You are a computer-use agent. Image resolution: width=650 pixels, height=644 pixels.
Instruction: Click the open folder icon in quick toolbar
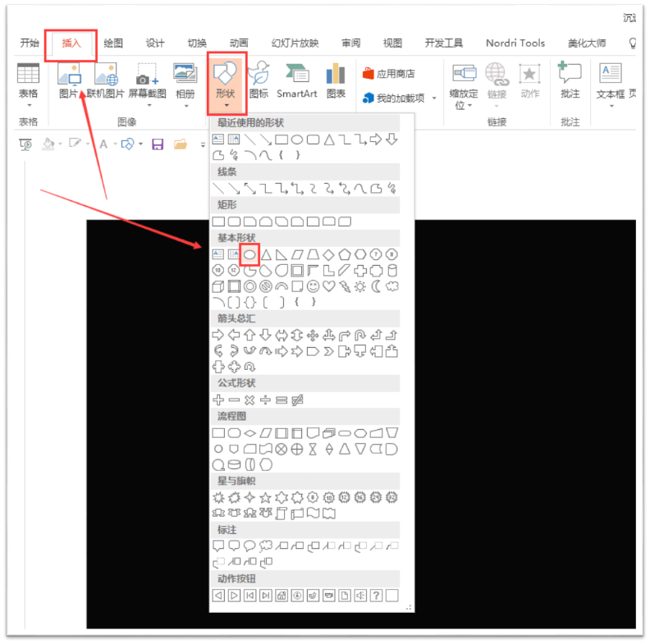pos(181,144)
